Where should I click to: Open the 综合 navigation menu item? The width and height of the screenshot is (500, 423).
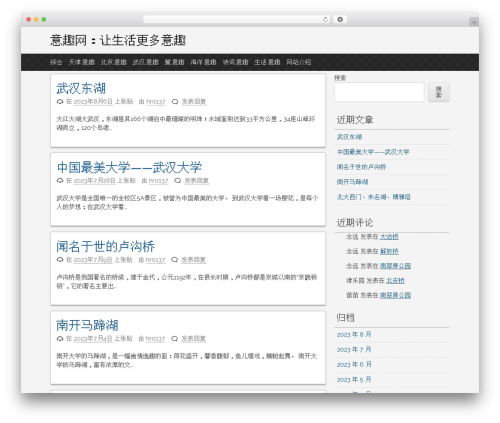[x=56, y=62]
